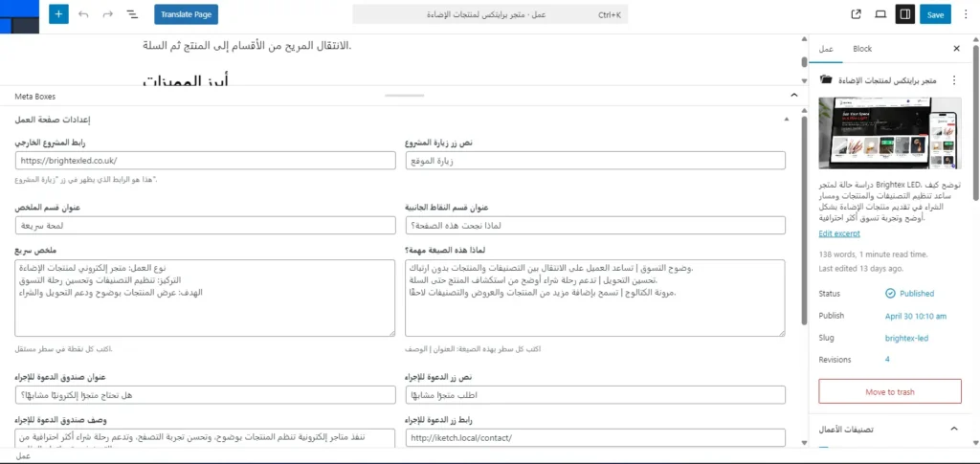Click the Translate Page button
The image size is (980, 464).
point(187,13)
